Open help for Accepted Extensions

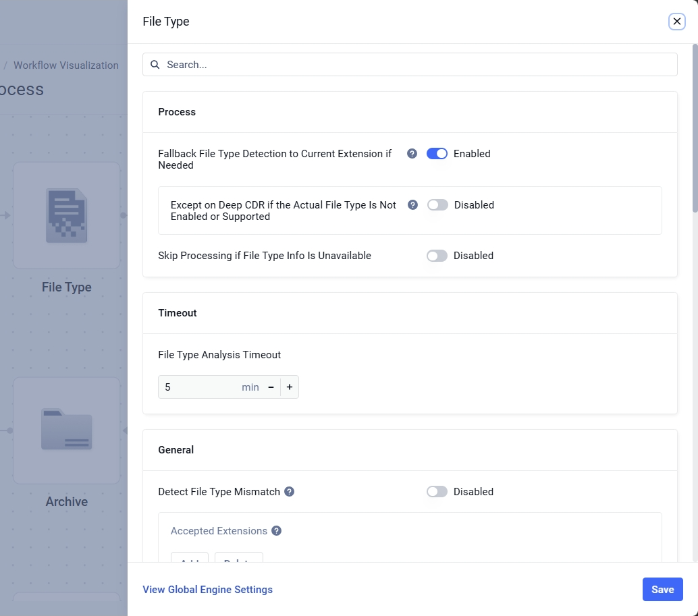point(277,530)
